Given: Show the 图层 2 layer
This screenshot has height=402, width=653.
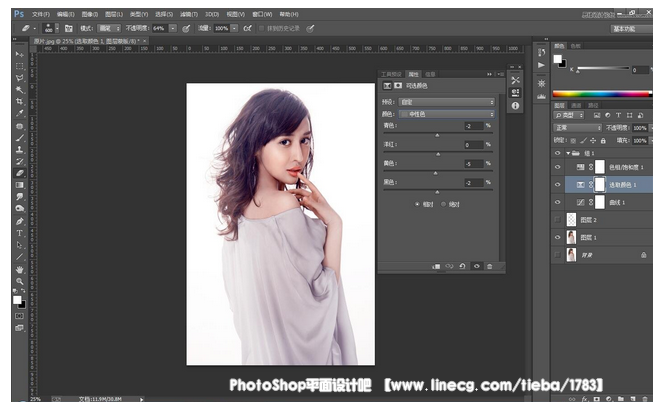Looking at the screenshot, I should click(558, 219).
